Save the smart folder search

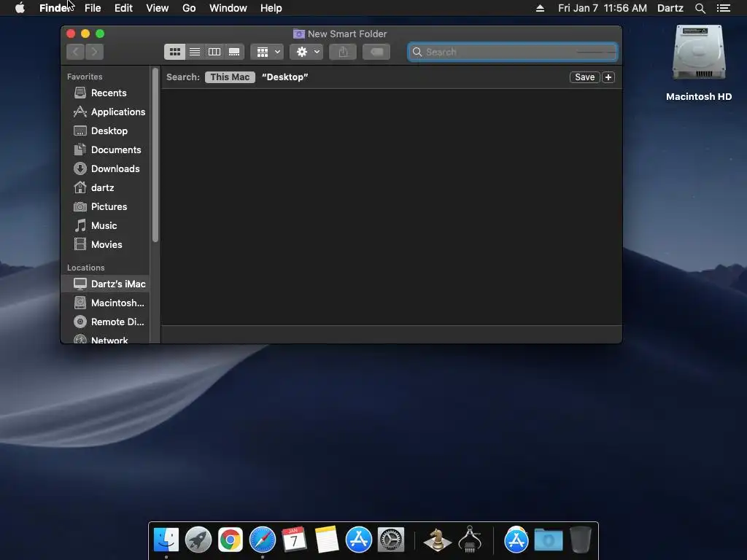584,77
